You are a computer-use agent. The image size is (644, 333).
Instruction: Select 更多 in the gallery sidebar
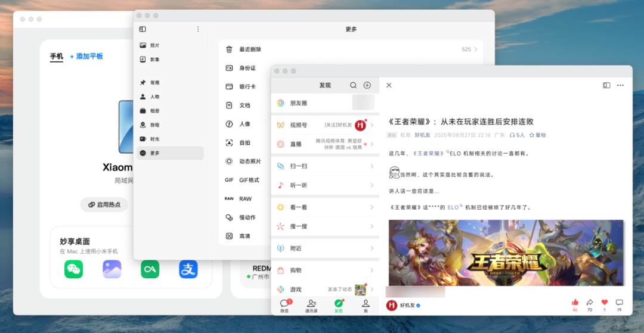coord(170,153)
